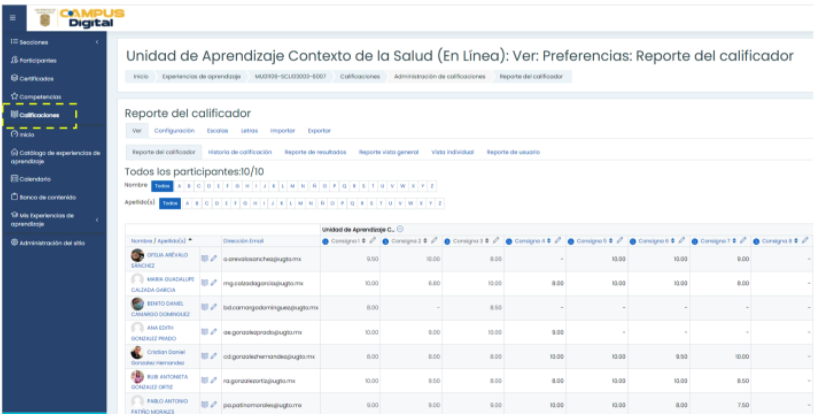Switch to the Escalas tab
This screenshot has height=417, width=814.
[x=218, y=131]
